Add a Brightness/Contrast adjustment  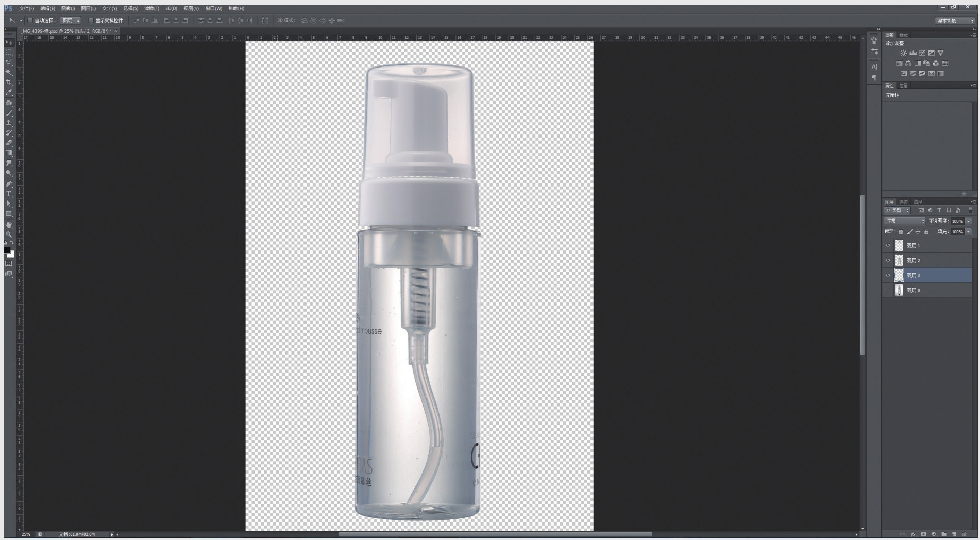[903, 53]
